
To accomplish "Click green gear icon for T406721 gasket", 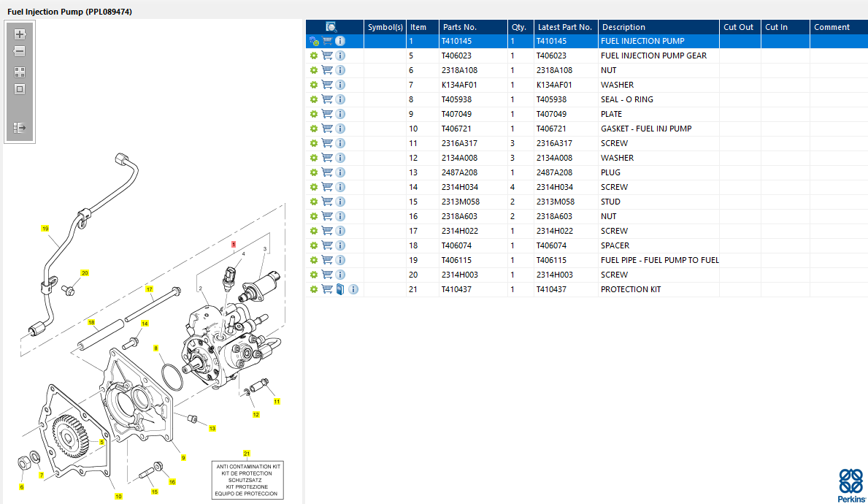I will (x=314, y=129).
